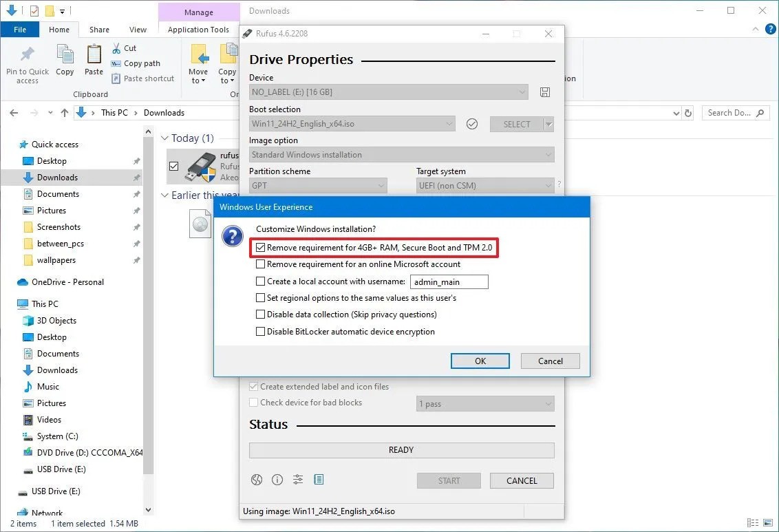Check Disable BitLocker automatic device encryption
Viewport: 779px width, 532px height.
point(260,331)
